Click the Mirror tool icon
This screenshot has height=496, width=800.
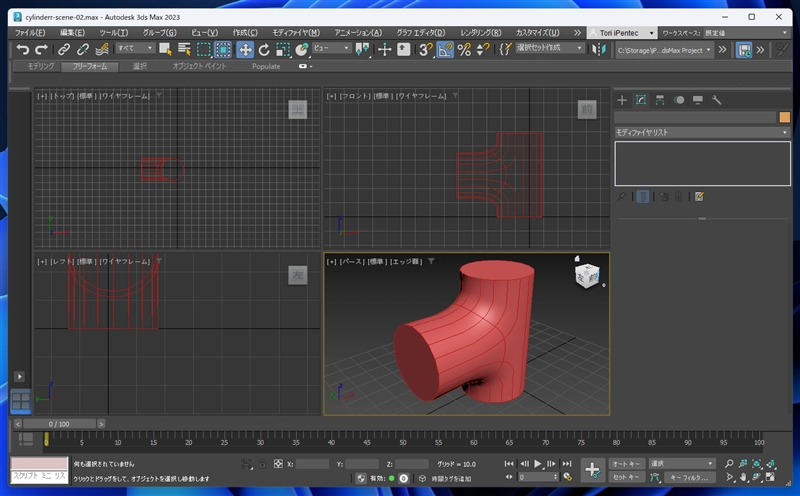(599, 49)
